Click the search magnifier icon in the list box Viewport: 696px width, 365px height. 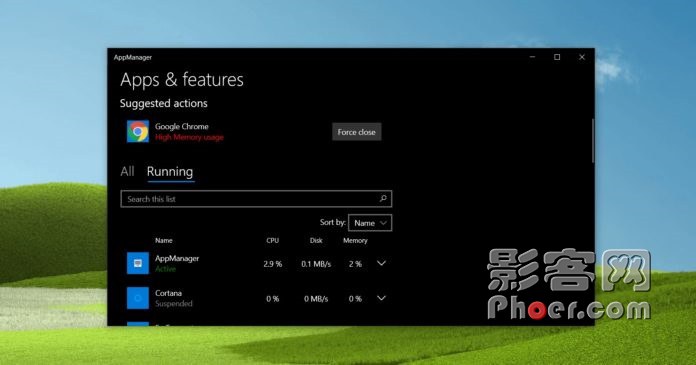(x=383, y=198)
